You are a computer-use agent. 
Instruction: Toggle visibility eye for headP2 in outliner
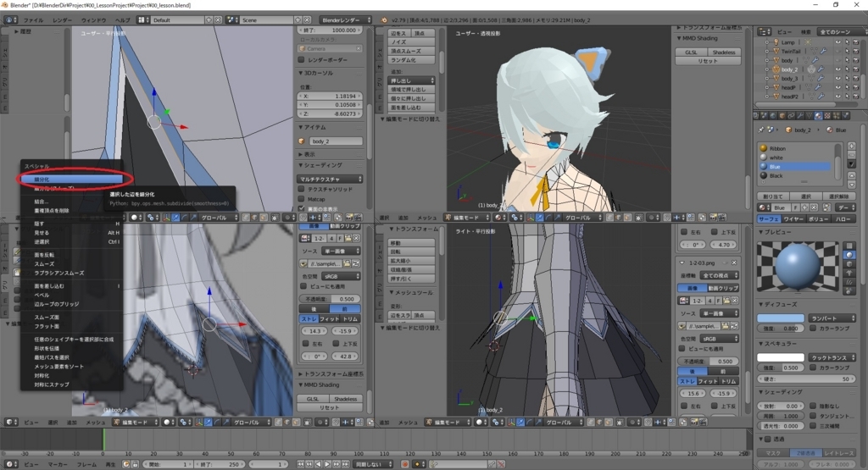(x=838, y=97)
